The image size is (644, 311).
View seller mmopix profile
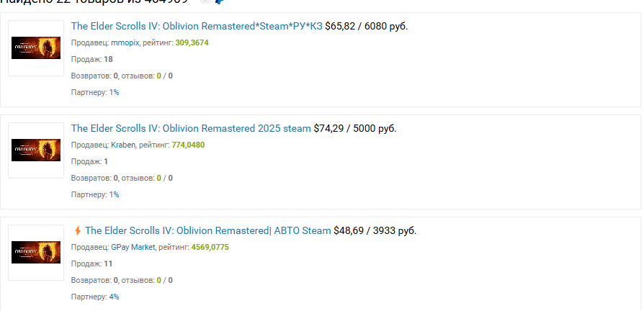(x=125, y=42)
